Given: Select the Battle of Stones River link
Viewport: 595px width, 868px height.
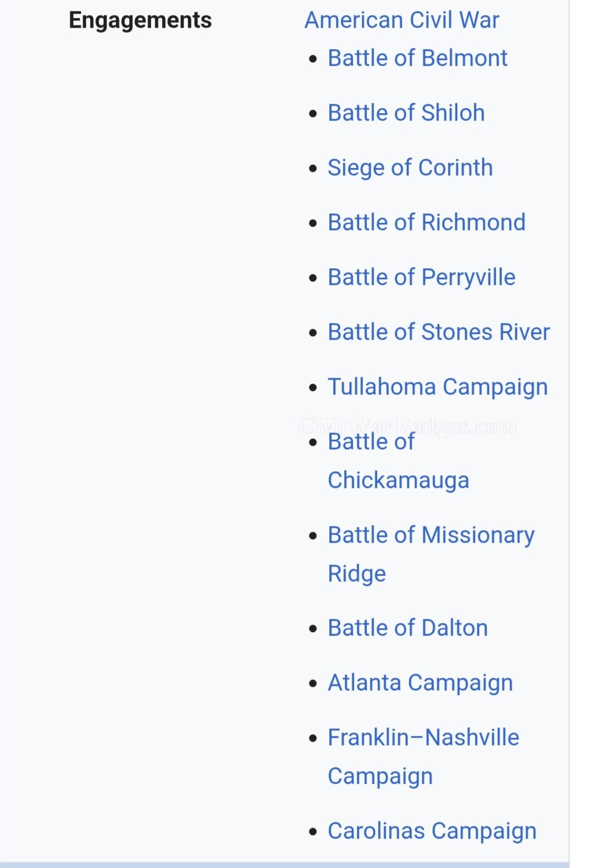Looking at the screenshot, I should point(438,332).
